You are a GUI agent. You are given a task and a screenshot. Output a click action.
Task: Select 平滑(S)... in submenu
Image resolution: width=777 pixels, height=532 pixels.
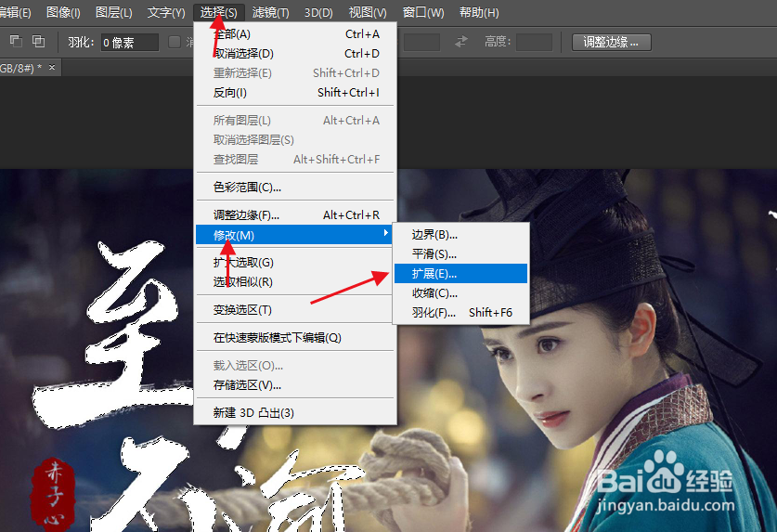[460, 254]
